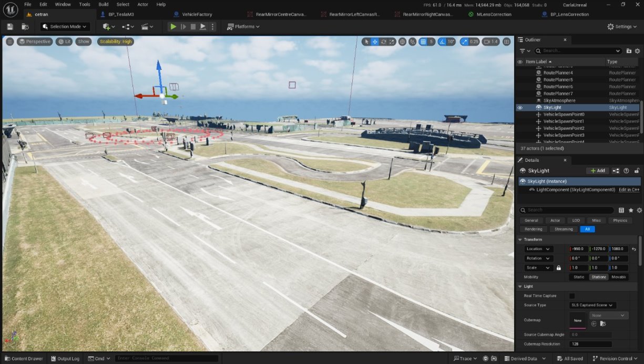This screenshot has width=644, height=364.
Task: Click the Save current level icon
Action: coord(10,27)
